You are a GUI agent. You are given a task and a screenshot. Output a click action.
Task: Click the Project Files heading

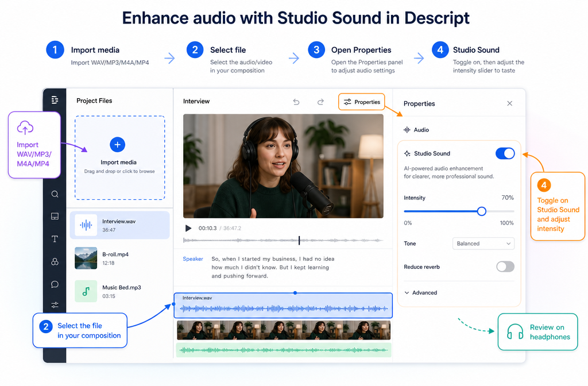(x=94, y=101)
